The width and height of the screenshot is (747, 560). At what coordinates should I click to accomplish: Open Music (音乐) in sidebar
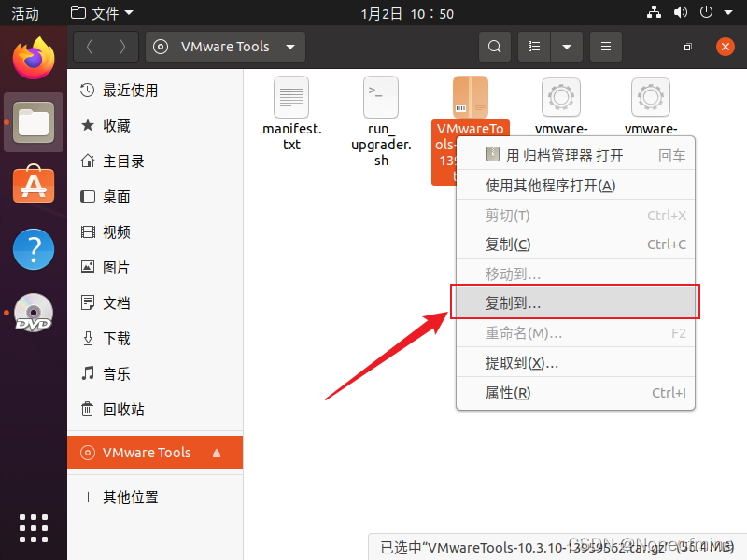[x=155, y=374]
